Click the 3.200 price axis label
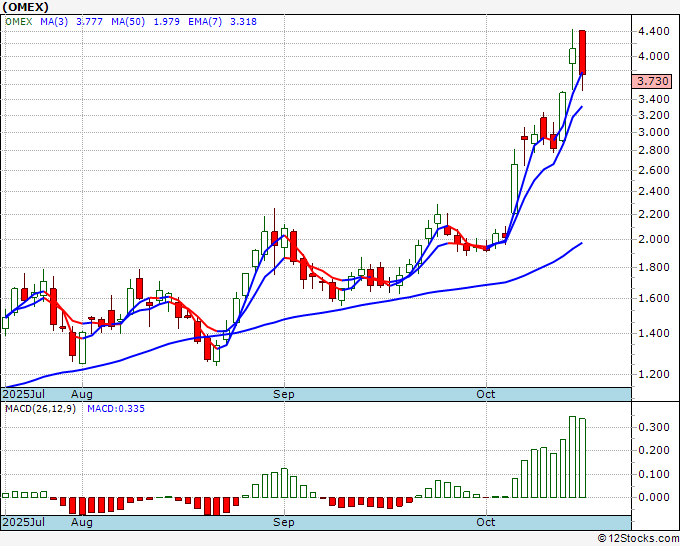 [x=654, y=115]
